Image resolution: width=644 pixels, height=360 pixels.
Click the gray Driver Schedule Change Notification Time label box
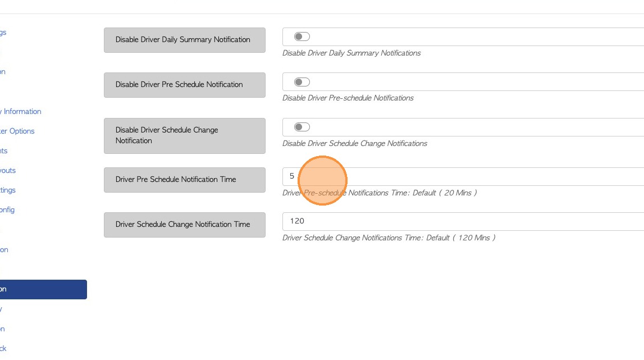pyautogui.click(x=184, y=225)
